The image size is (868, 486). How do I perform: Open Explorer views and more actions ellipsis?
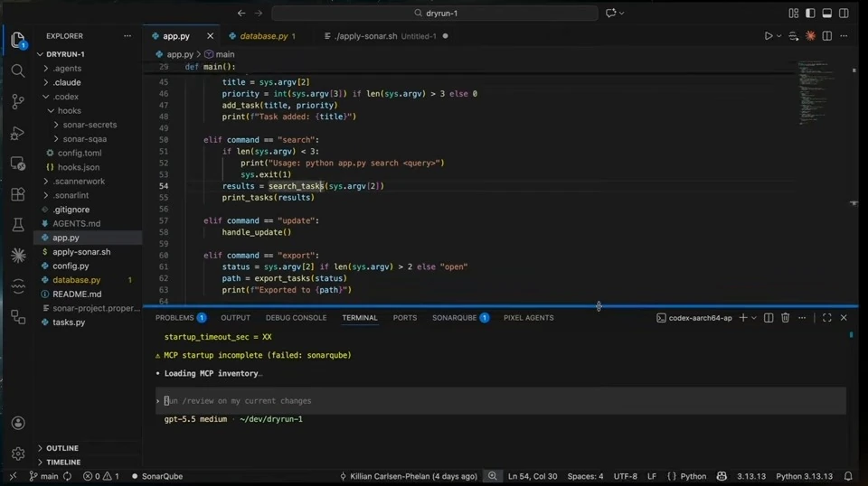click(127, 36)
